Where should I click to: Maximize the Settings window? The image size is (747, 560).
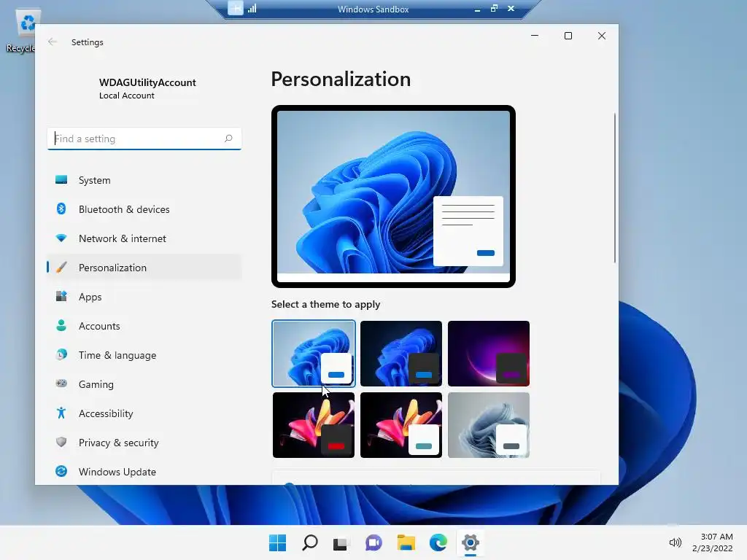568,36
